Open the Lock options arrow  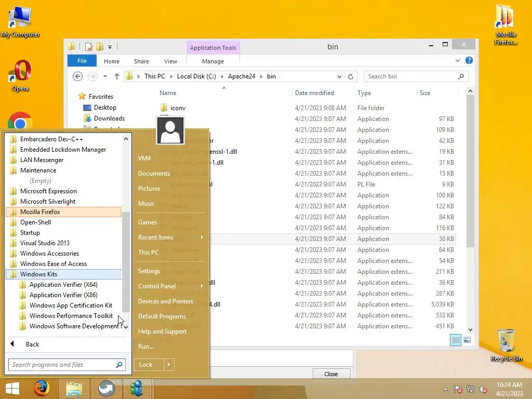click(169, 365)
